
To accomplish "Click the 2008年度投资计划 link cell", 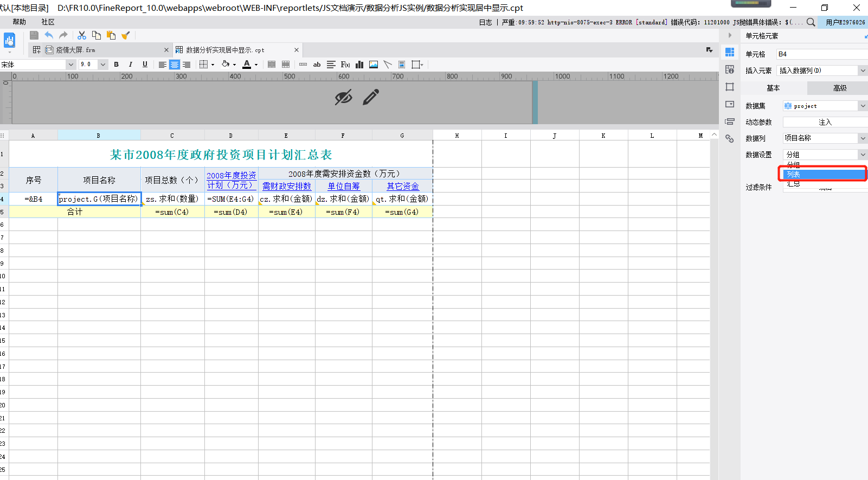I will (232, 180).
